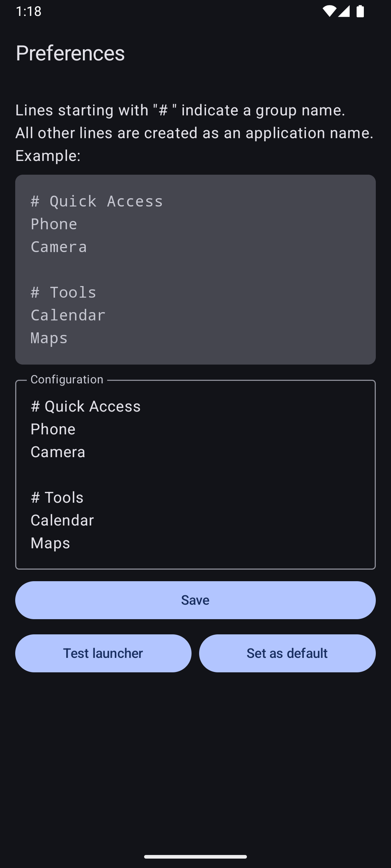Click the Camera line in Configuration field
Screen dimensions: 391x868
pos(58,452)
